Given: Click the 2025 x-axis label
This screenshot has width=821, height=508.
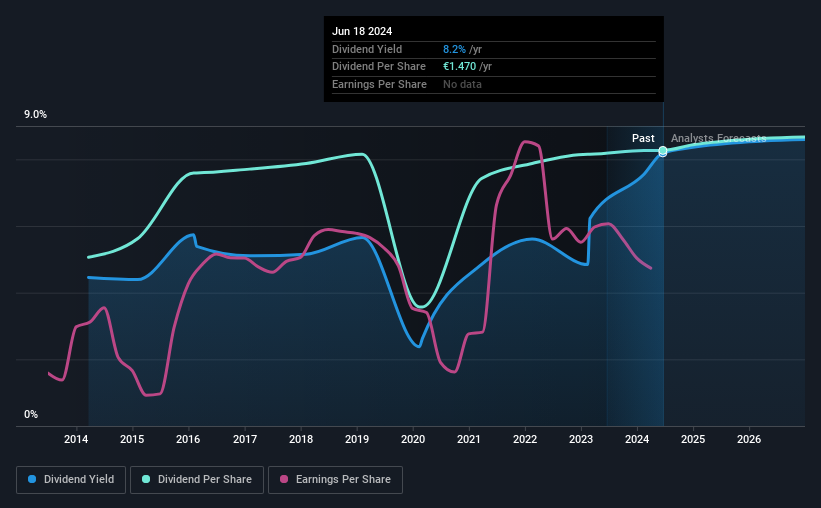Looking at the screenshot, I should click(693, 439).
